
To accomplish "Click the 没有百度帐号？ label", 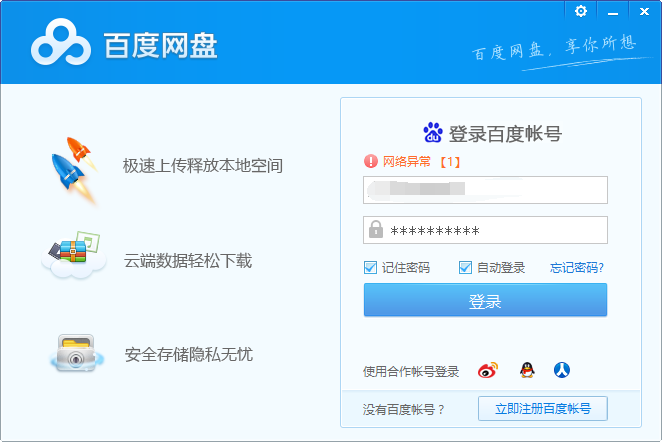I will click(403, 409).
